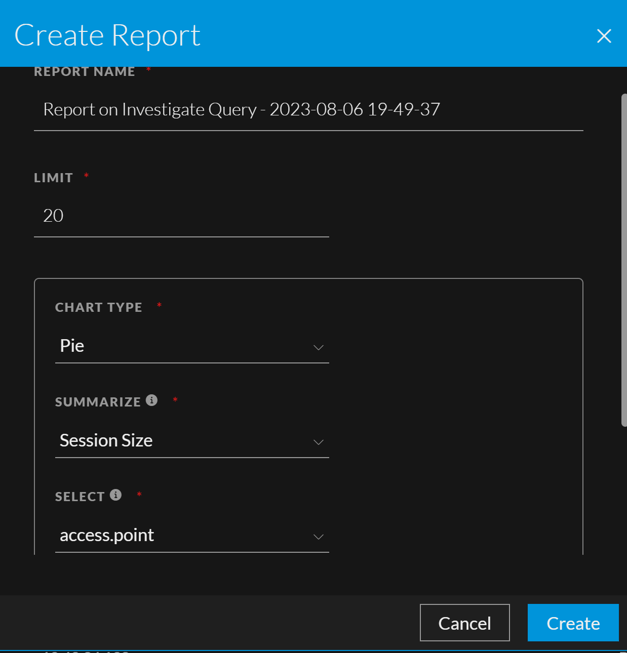
Task: Click the Report Name input field
Action: [x=309, y=110]
